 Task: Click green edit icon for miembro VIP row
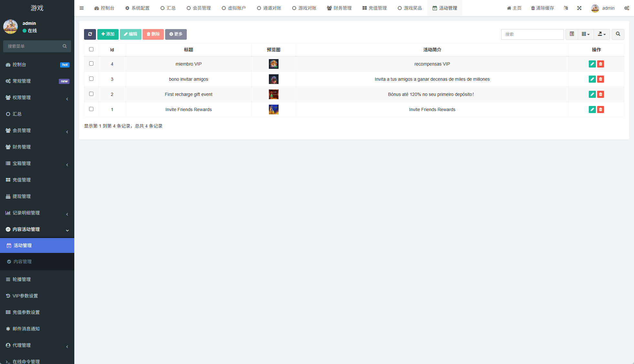pos(592,64)
